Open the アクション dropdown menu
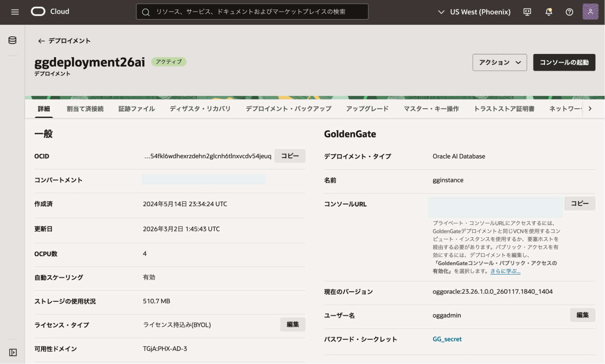This screenshot has height=364, width=605. [x=499, y=63]
